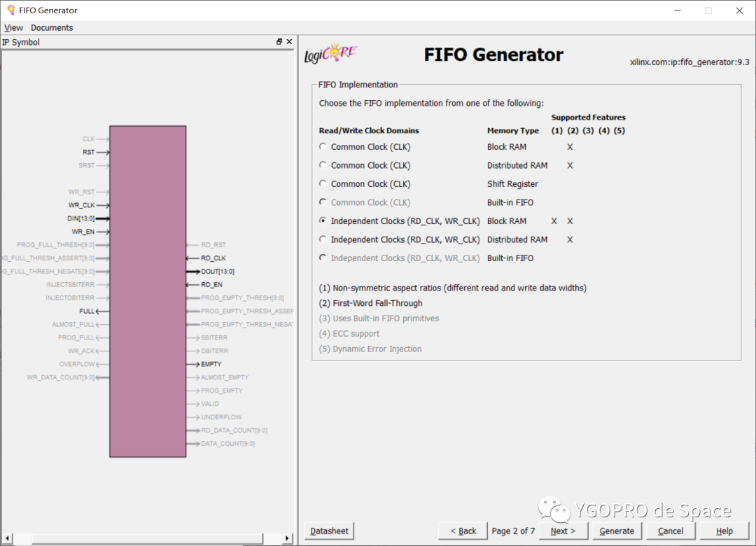This screenshot has height=546, width=756.
Task: Click the SBITERR port label
Action: point(214,338)
